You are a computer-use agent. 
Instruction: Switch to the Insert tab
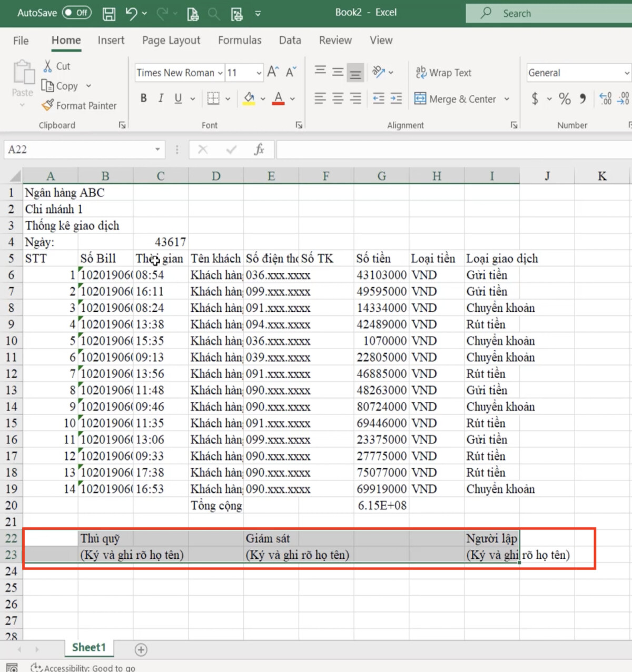coord(111,41)
